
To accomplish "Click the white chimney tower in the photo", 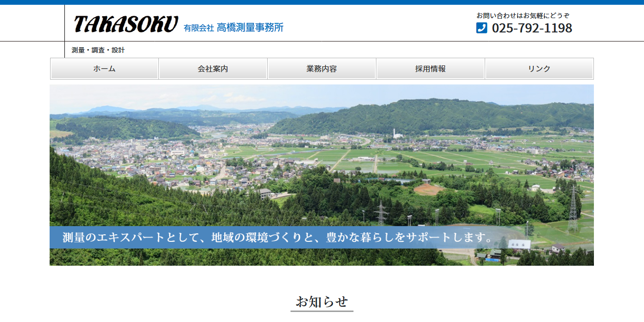I will (395, 133).
